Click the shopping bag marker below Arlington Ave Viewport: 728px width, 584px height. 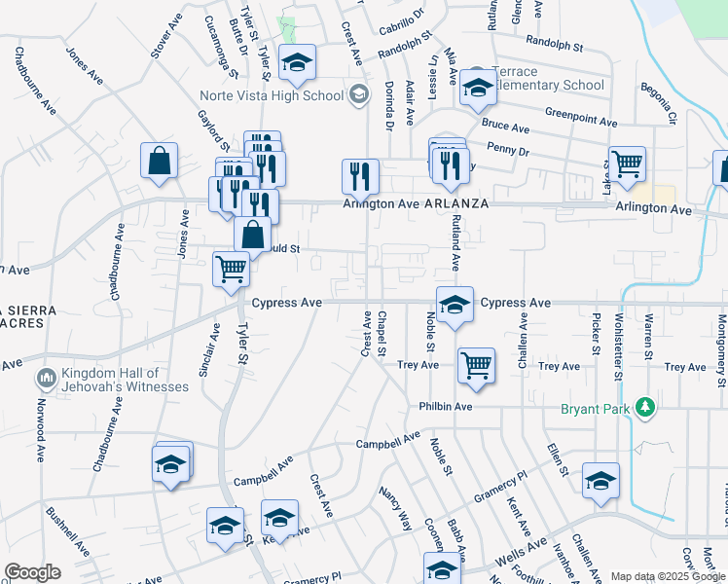tap(252, 235)
